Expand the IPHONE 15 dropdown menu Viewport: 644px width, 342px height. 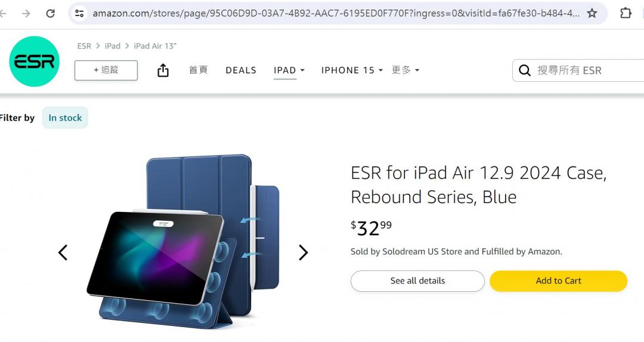[352, 70]
